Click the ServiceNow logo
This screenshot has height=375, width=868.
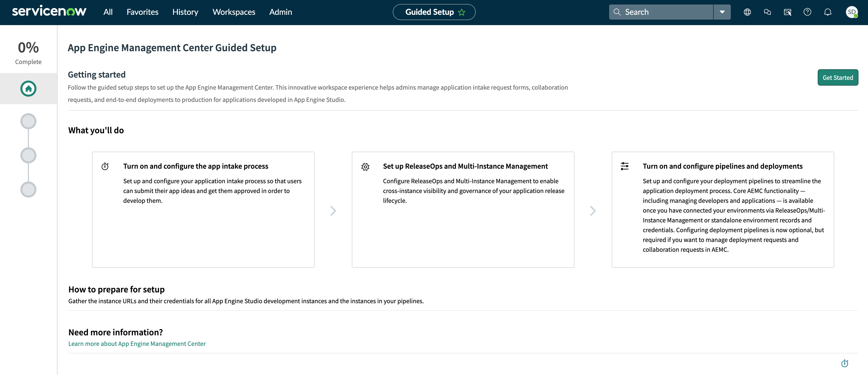click(x=49, y=11)
